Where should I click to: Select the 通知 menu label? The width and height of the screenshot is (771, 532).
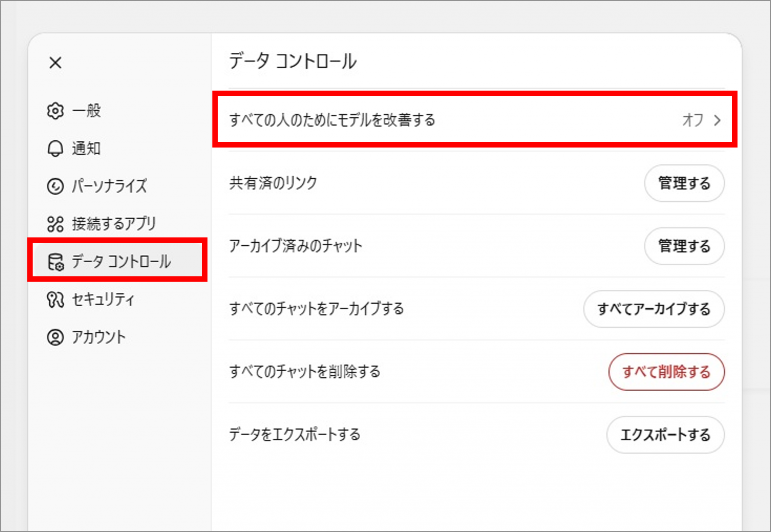click(86, 149)
